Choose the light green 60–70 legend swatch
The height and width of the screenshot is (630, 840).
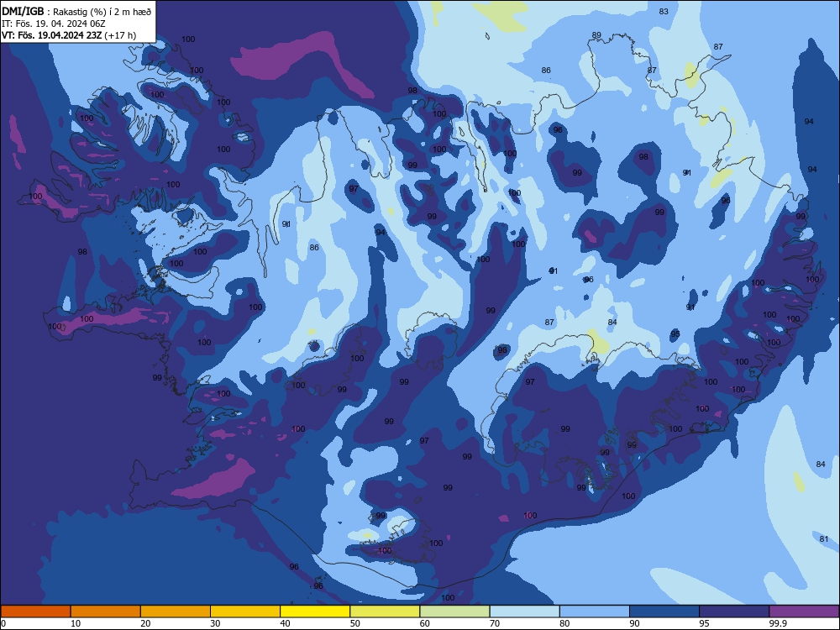[x=454, y=612]
